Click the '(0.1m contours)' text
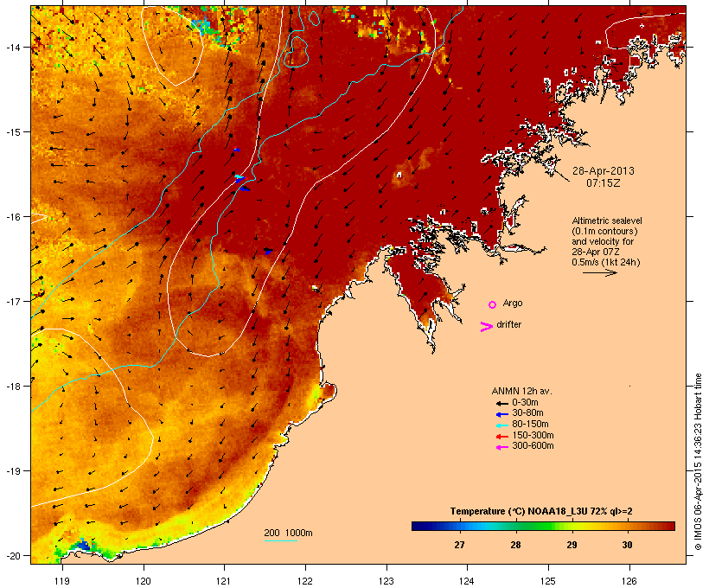Image resolution: width=709 pixels, height=588 pixels. point(604,231)
